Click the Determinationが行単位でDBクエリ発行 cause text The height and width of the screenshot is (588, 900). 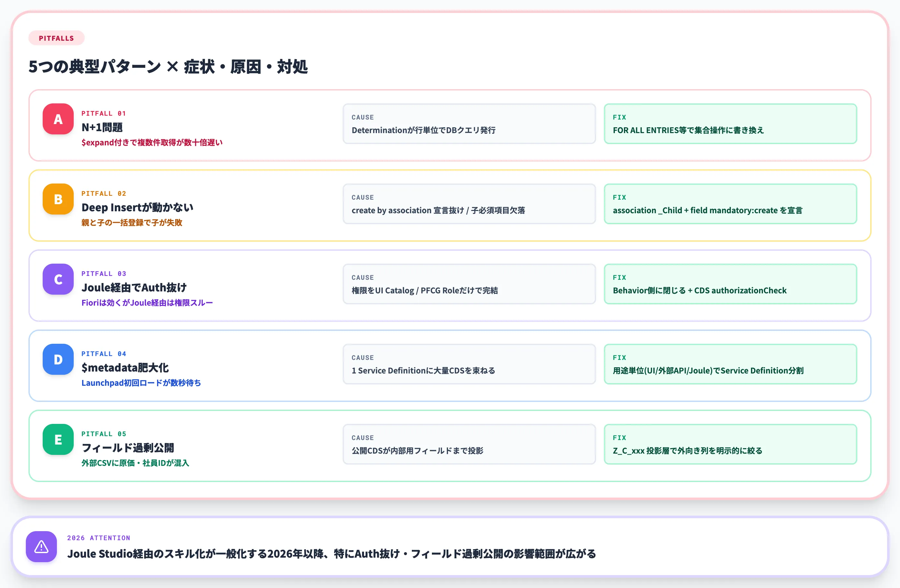(x=423, y=130)
